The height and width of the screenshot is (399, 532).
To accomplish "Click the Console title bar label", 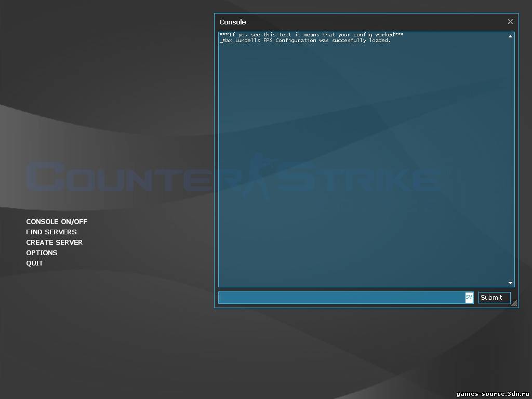I will (233, 22).
